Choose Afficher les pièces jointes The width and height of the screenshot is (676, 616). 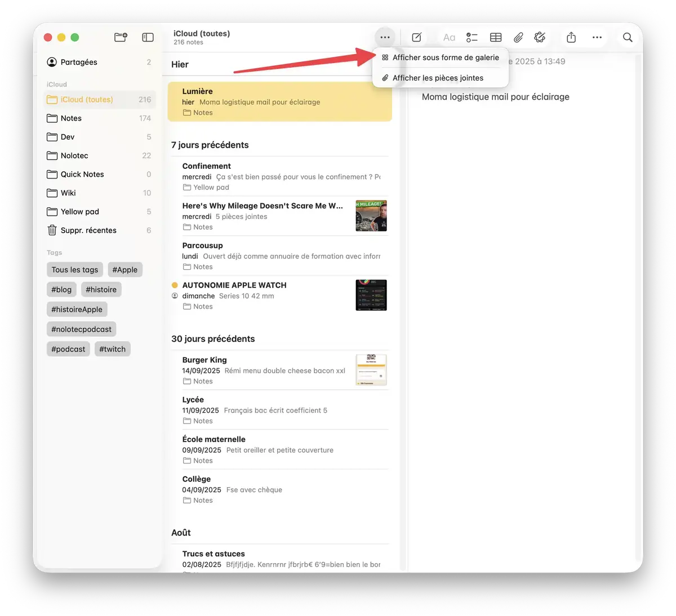(438, 78)
